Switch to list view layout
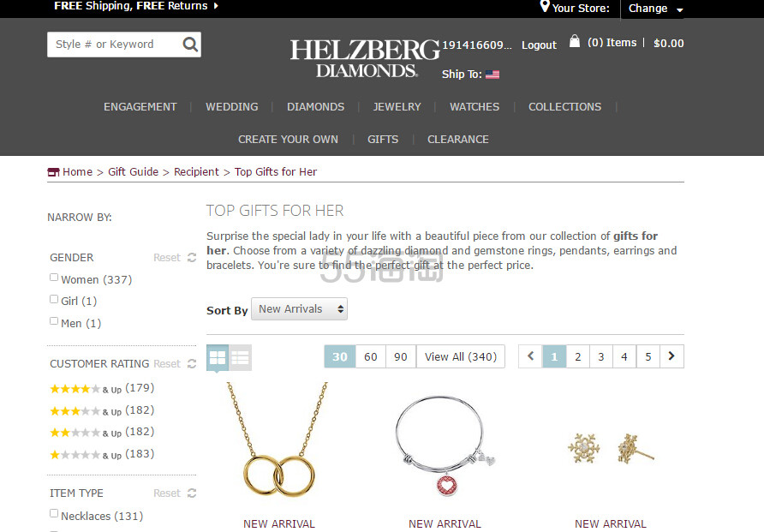The height and width of the screenshot is (532, 764). (x=240, y=357)
